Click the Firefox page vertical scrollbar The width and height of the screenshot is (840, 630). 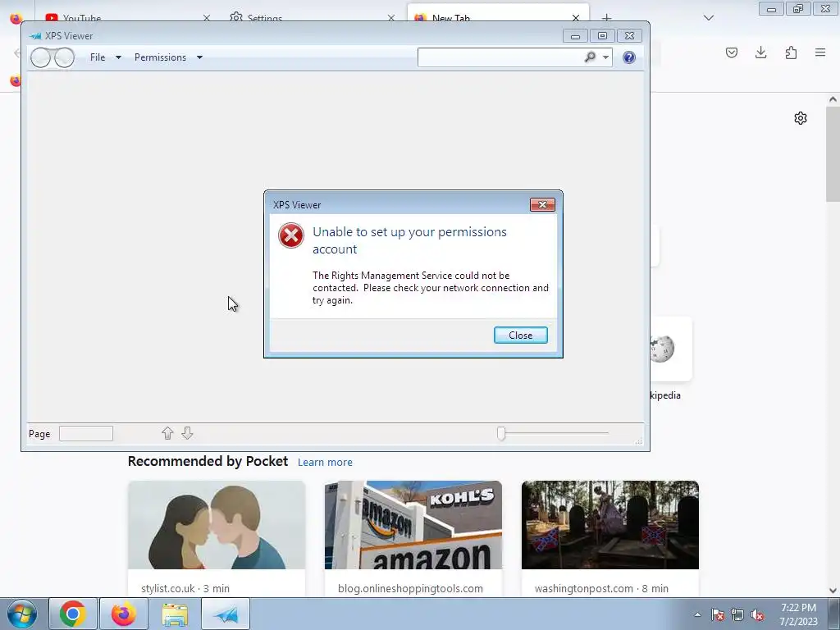coord(833,153)
